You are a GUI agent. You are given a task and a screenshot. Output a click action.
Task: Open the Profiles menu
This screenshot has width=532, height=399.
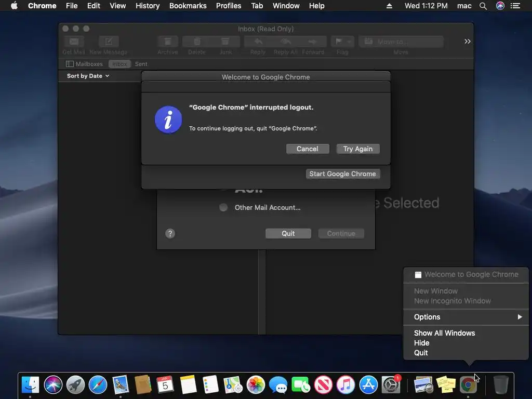229,6
